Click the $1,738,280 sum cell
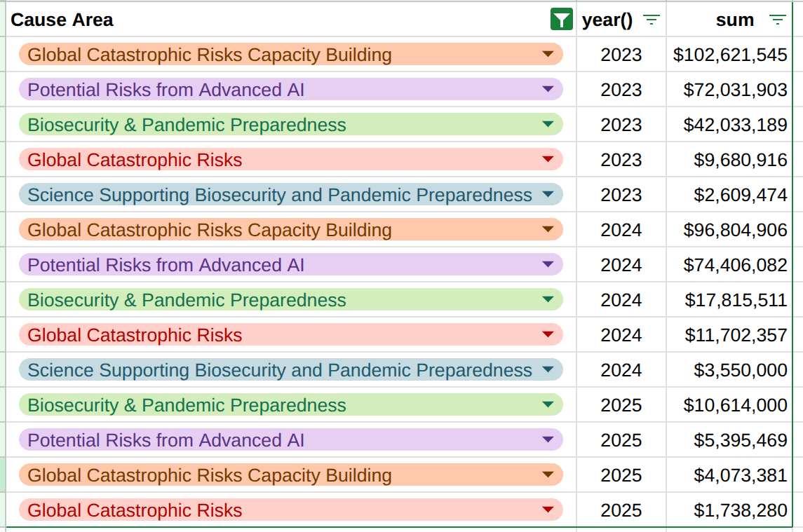Image resolution: width=803 pixels, height=532 pixels. tap(740, 510)
